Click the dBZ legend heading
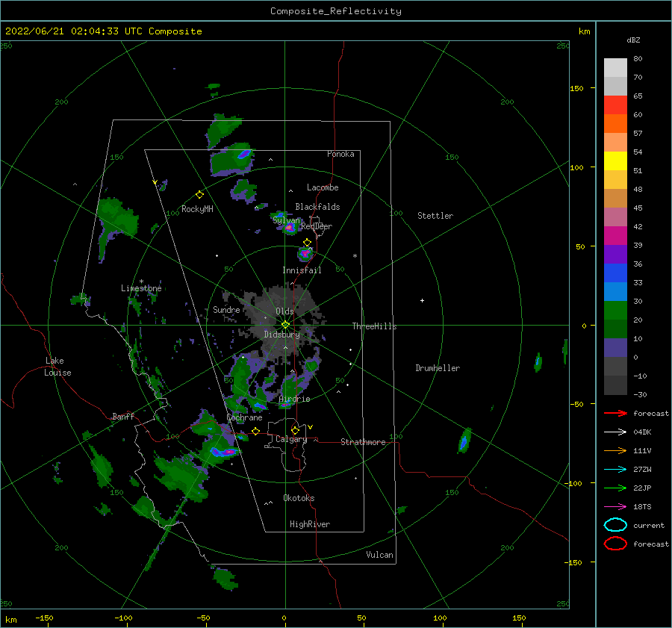 pos(633,40)
